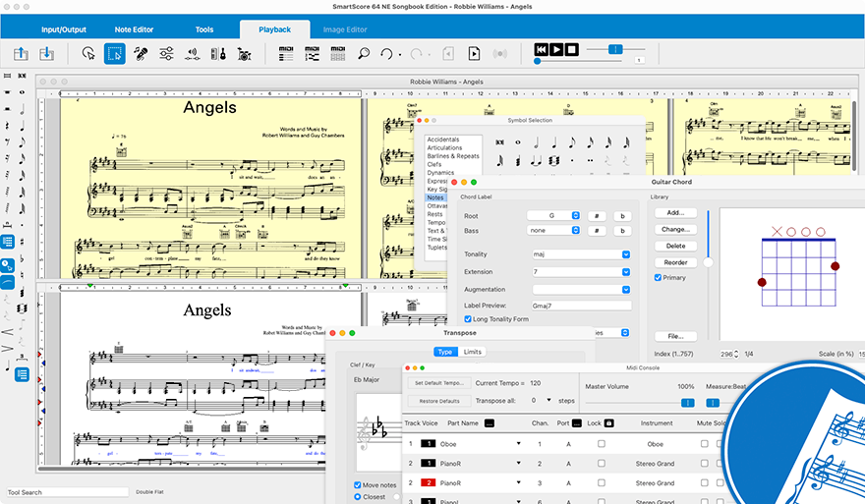The height and width of the screenshot is (504, 865).
Task: Expand the Extension dropdown
Action: [x=625, y=272]
